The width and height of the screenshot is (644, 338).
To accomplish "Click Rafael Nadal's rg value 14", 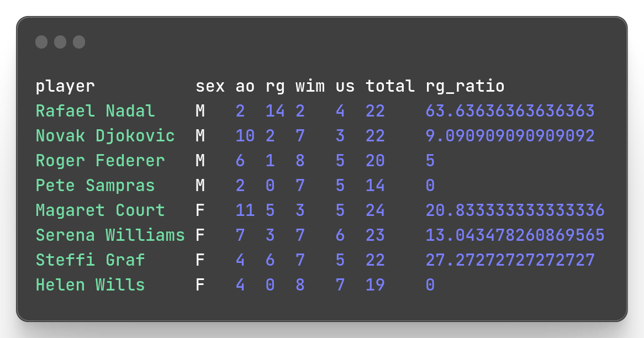I will pos(275,111).
